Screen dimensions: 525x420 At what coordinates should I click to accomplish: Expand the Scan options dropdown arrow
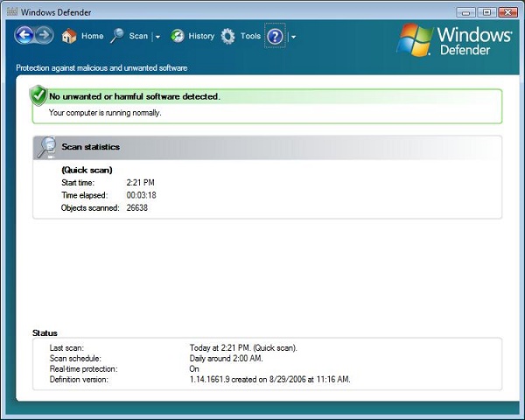(x=157, y=37)
